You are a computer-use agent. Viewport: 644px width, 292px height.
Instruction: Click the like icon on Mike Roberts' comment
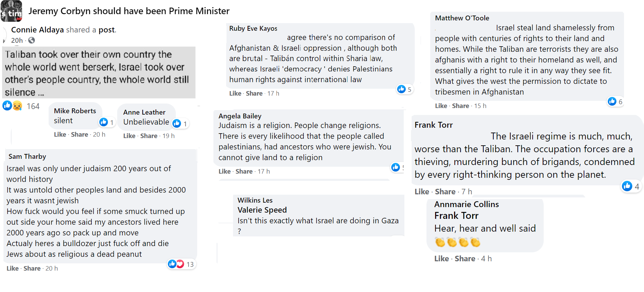coord(103,122)
